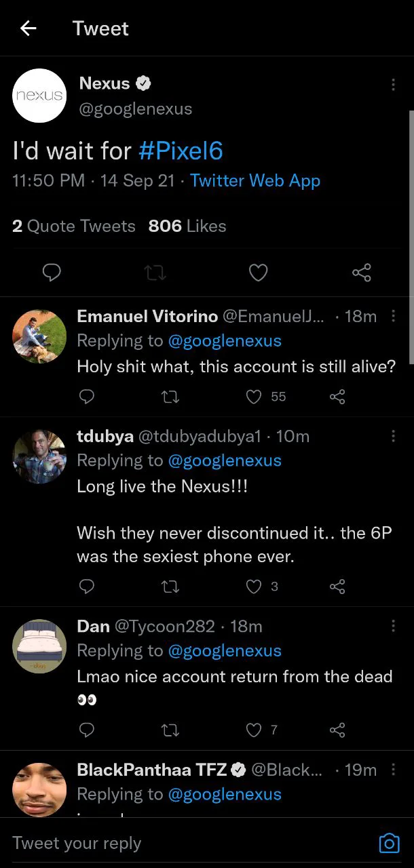The width and height of the screenshot is (414, 868).
Task: Open more options on tdubya's reply
Action: [393, 437]
